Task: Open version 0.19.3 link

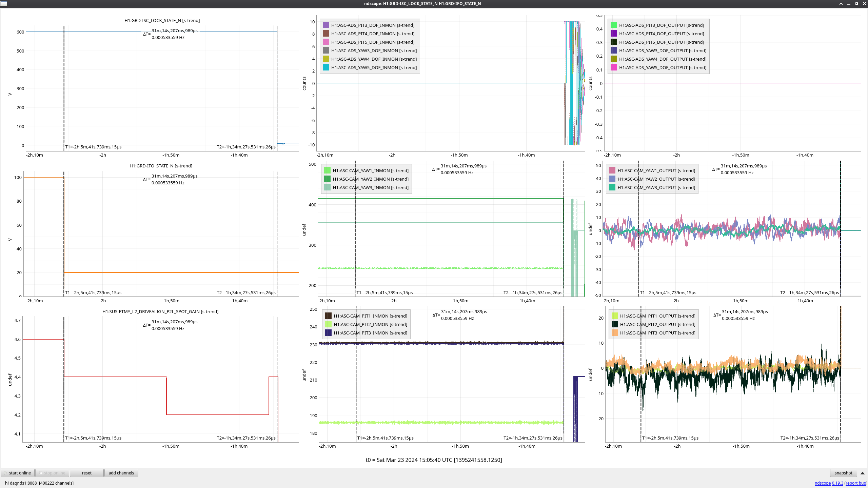Action: 837,483
